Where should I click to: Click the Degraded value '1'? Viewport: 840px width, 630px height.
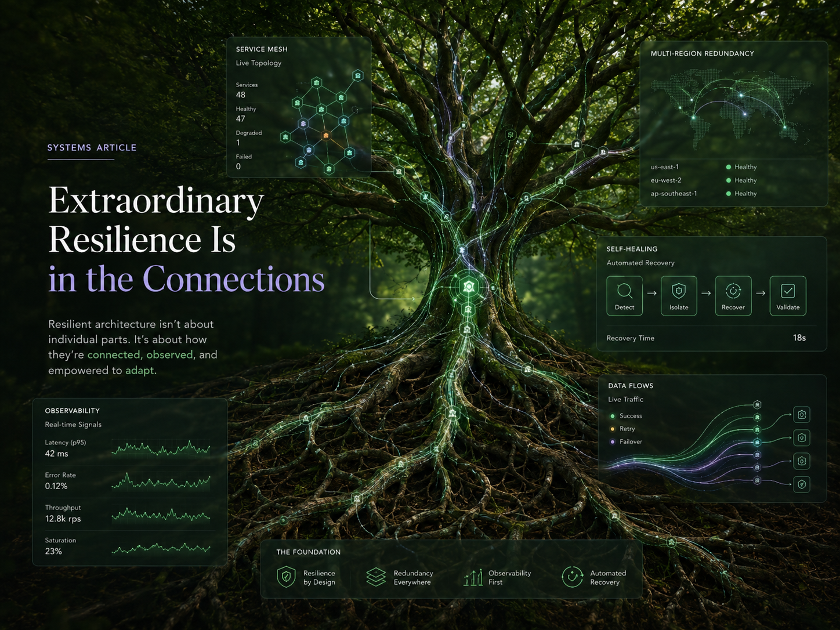[x=238, y=142]
